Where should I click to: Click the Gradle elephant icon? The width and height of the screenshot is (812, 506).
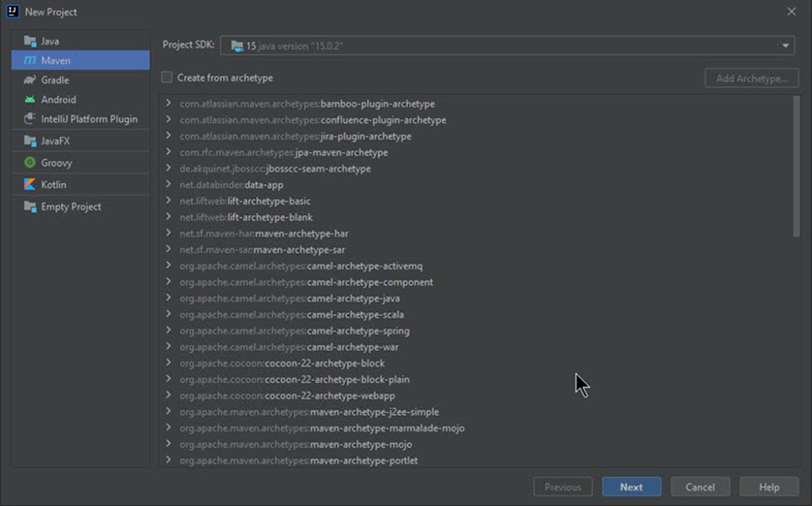(30, 79)
